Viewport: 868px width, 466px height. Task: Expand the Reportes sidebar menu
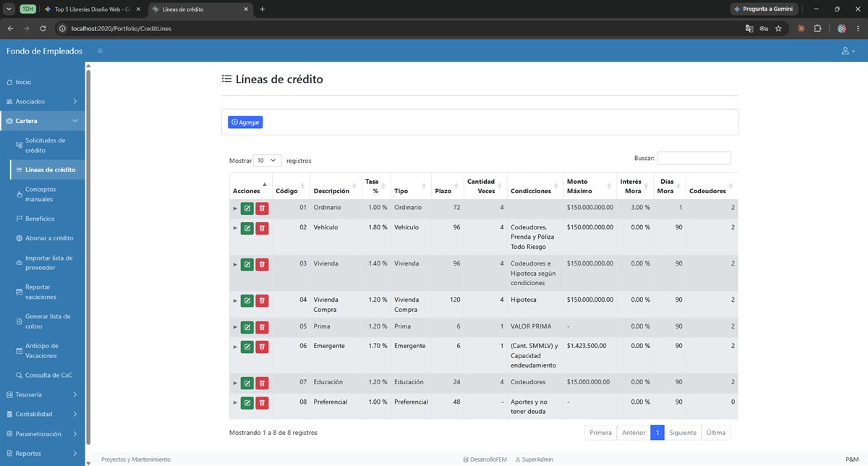[42, 454]
